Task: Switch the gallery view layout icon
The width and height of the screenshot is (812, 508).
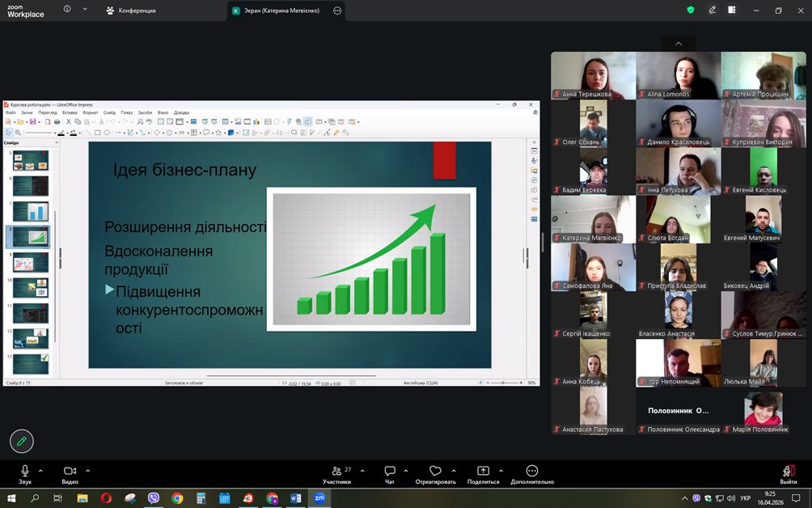Action: [732, 11]
